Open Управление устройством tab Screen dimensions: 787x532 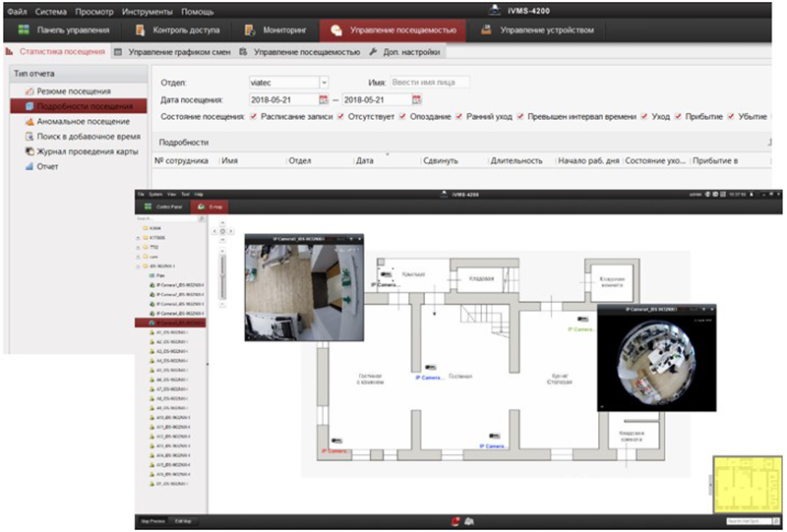(x=537, y=30)
